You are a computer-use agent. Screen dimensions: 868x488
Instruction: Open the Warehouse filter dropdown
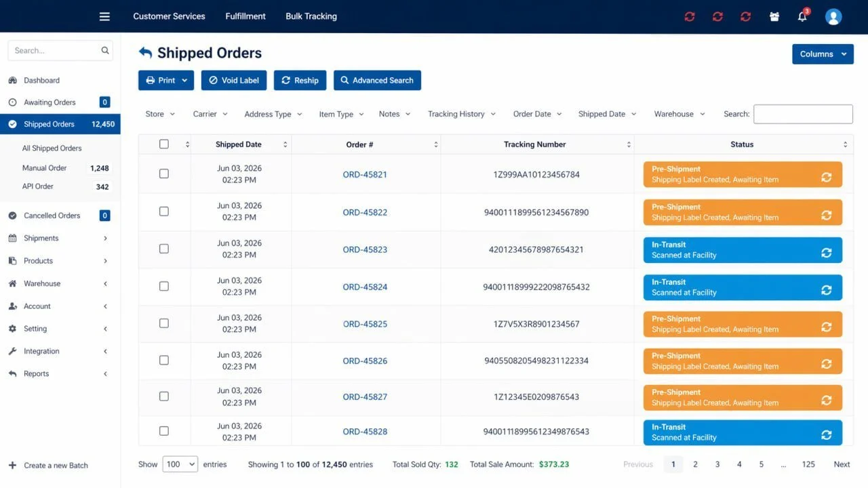click(679, 114)
